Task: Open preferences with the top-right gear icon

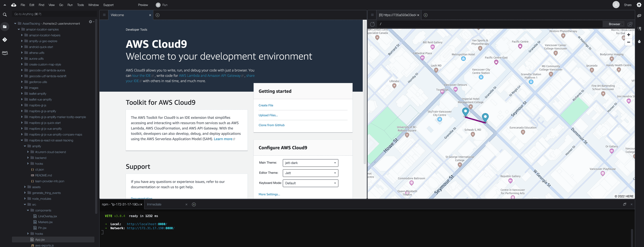Action: (639, 5)
